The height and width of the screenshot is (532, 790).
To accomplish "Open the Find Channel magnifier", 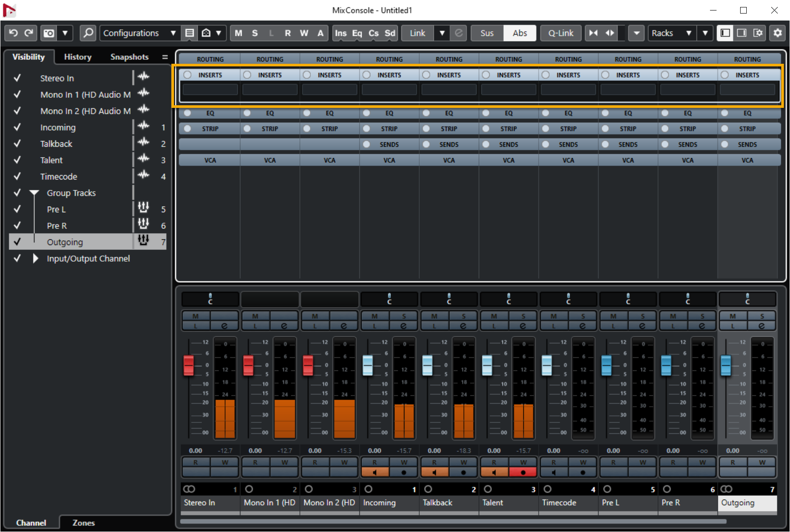I will pyautogui.click(x=88, y=33).
